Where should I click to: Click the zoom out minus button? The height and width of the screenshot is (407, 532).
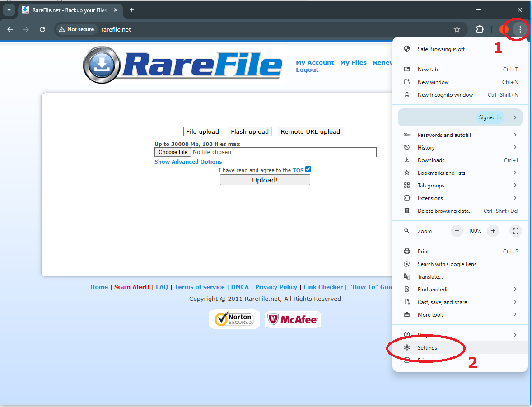pyautogui.click(x=457, y=231)
